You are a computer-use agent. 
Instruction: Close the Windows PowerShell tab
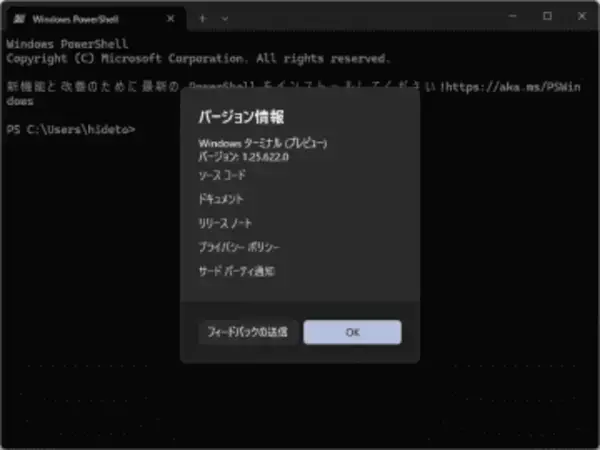[171, 19]
